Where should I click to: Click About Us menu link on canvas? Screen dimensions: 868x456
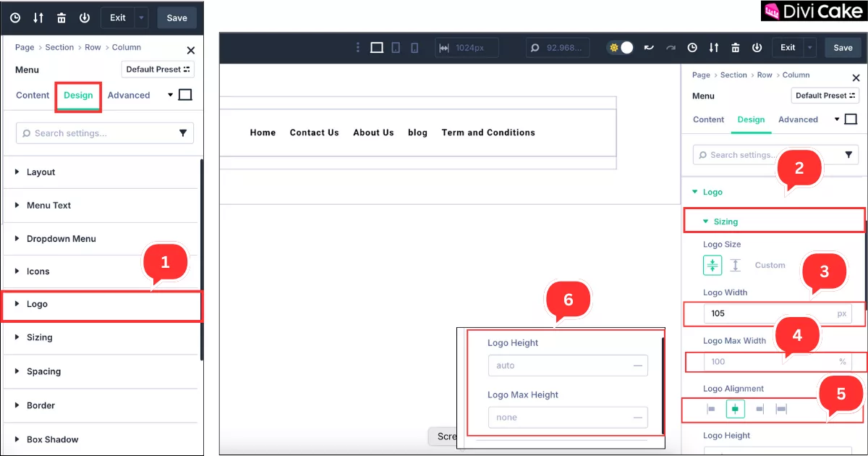pos(373,132)
